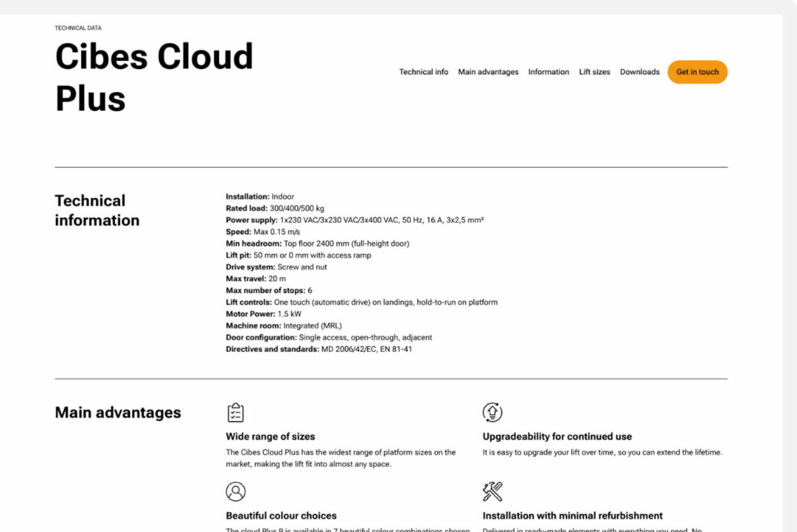Click the Directives and standards specification line
The width and height of the screenshot is (797, 532).
[319, 349]
